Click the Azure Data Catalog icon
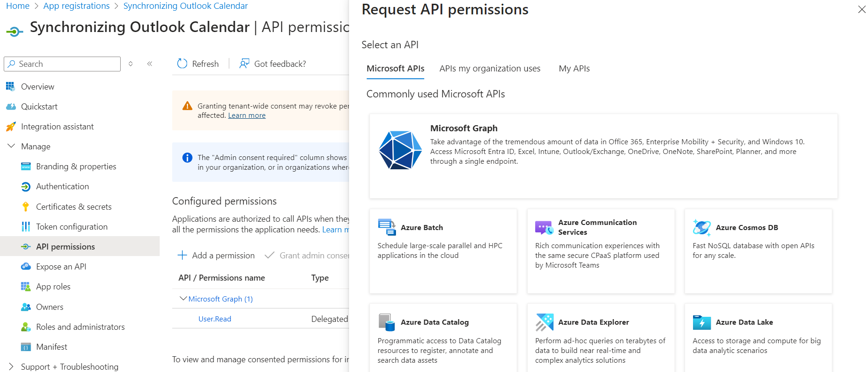The height and width of the screenshot is (372, 868). pyautogui.click(x=387, y=322)
